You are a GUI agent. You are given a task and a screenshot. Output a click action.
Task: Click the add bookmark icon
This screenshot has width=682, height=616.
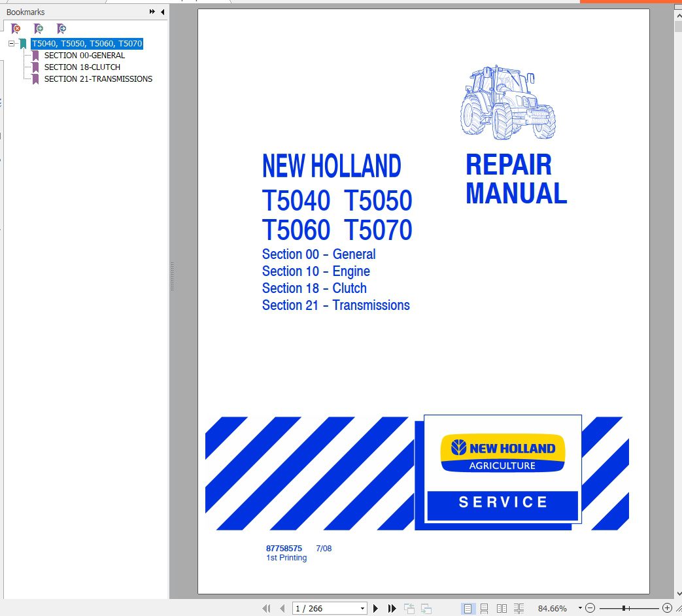click(39, 29)
